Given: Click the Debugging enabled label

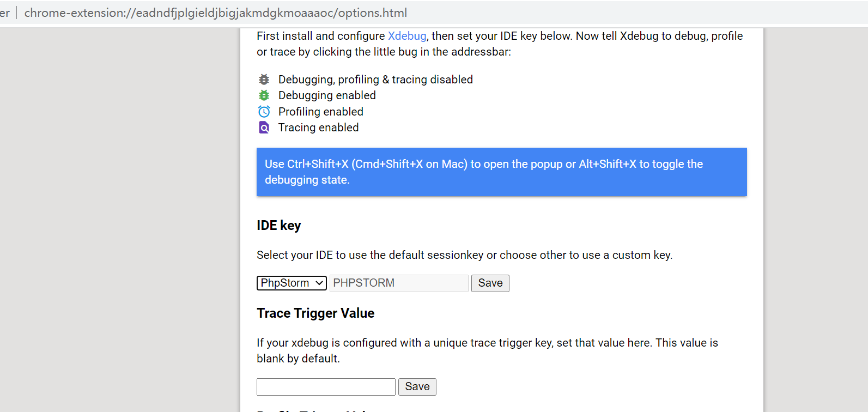Looking at the screenshot, I should [327, 95].
